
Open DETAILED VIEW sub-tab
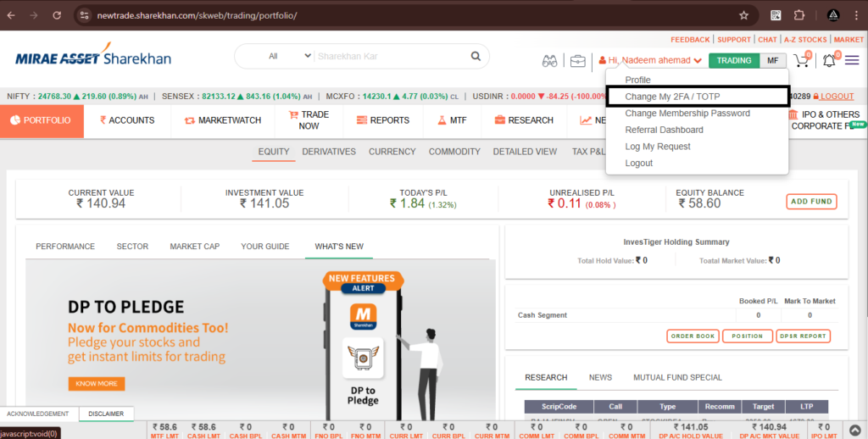[525, 152]
